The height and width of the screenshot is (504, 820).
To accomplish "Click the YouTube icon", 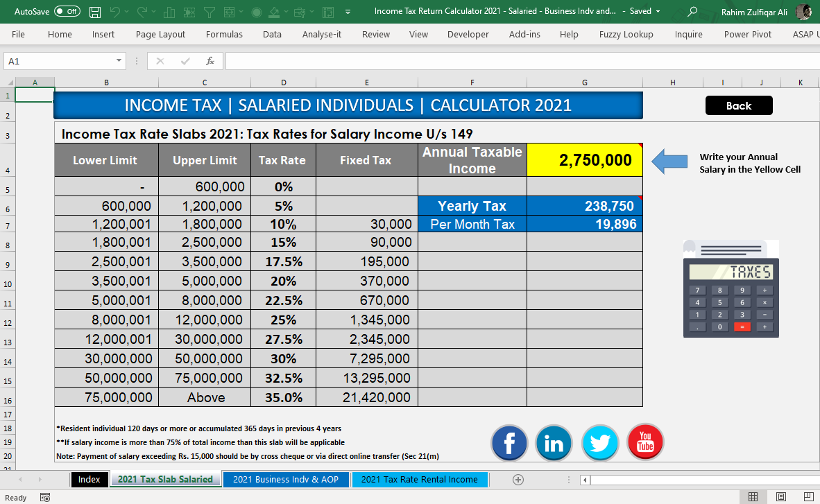I will click(645, 442).
